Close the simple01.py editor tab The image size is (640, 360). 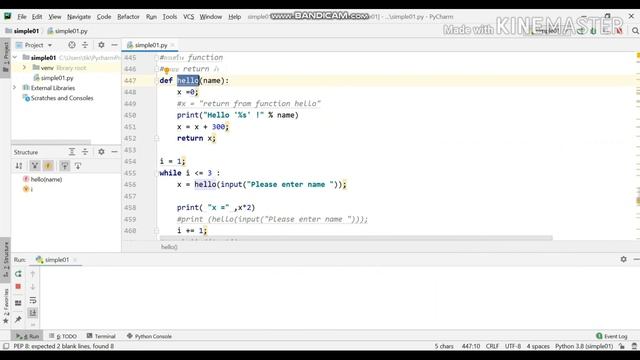pos(173,45)
